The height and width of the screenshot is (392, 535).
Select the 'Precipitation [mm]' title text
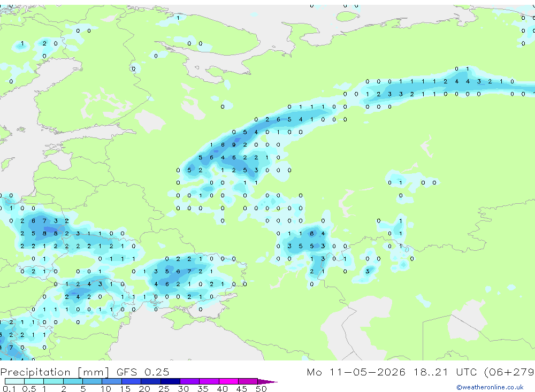point(55,372)
